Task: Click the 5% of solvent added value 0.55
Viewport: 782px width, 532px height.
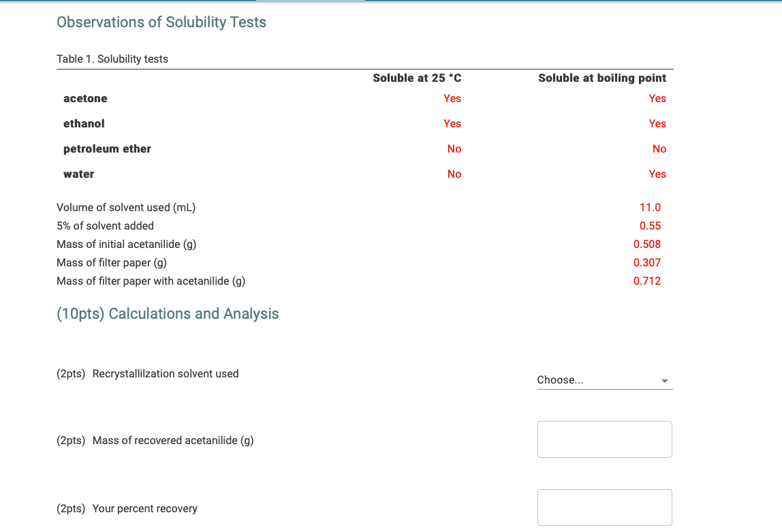Action: tap(649, 225)
